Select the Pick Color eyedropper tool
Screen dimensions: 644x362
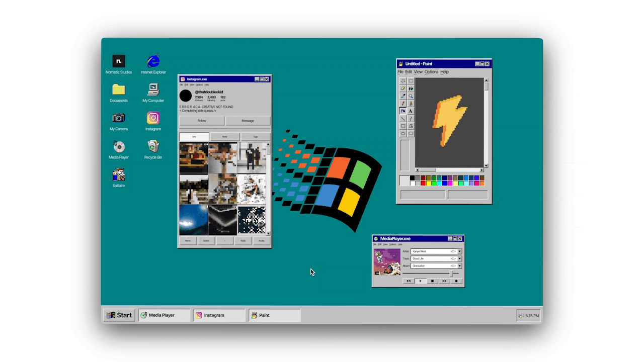click(x=403, y=96)
